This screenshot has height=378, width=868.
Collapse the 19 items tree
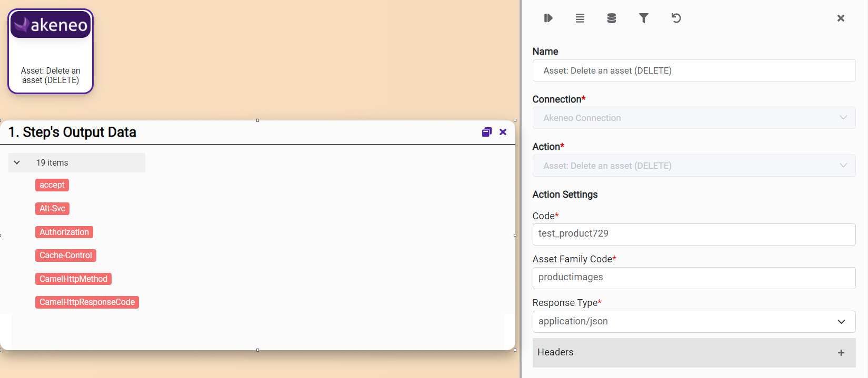tap(17, 163)
